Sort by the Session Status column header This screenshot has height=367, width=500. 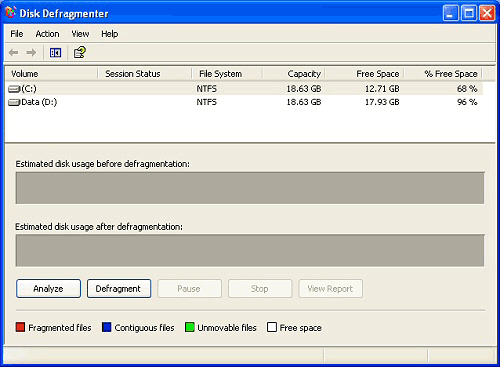pos(145,74)
